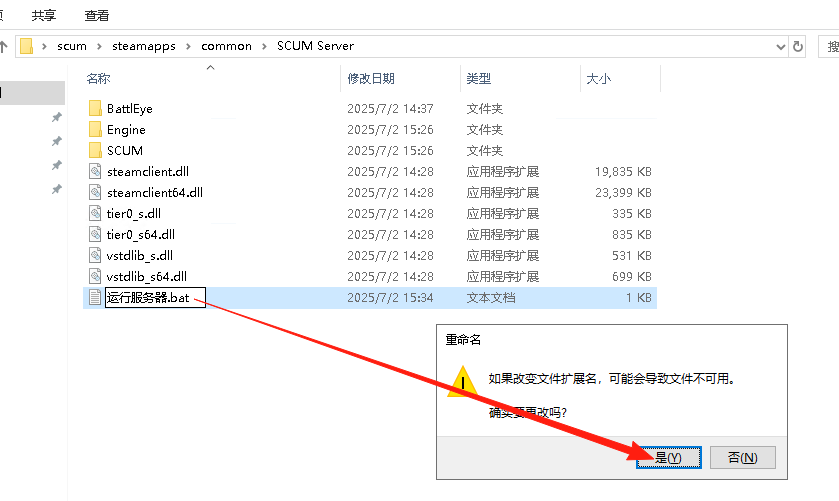This screenshot has width=839, height=501.
Task: Expand the chevron after common in path
Action: click(x=261, y=46)
